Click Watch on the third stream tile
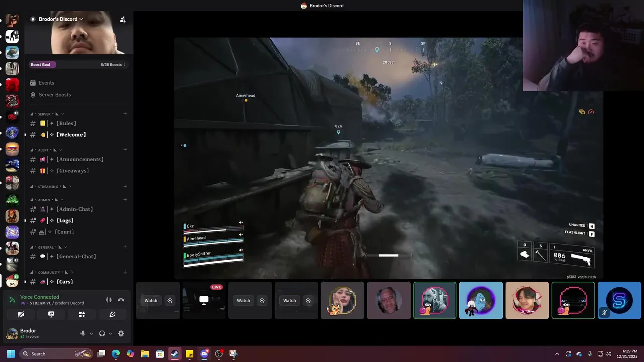644x362 pixels. [244, 301]
